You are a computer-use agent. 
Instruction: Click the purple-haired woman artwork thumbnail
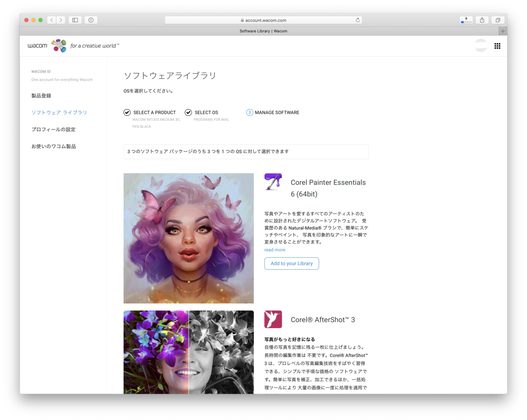point(188,238)
